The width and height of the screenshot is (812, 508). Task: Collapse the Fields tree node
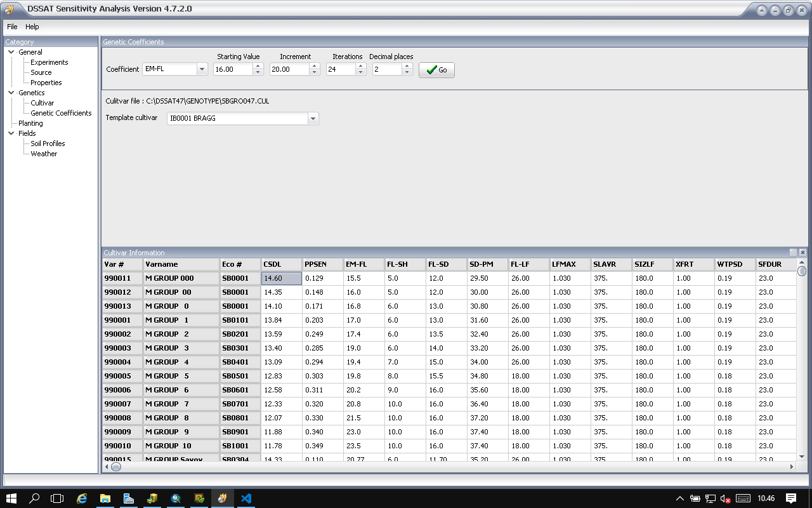[11, 133]
